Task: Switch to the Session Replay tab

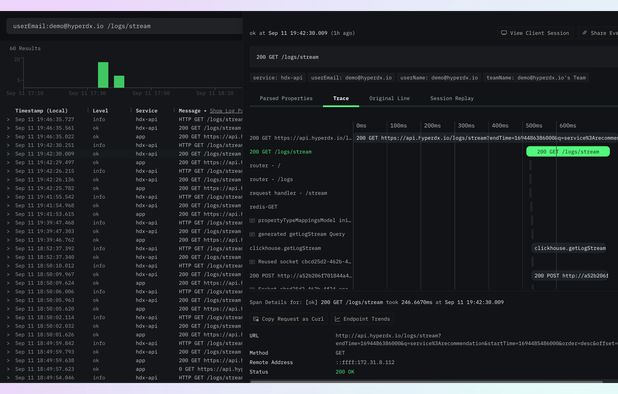Action: point(452,98)
